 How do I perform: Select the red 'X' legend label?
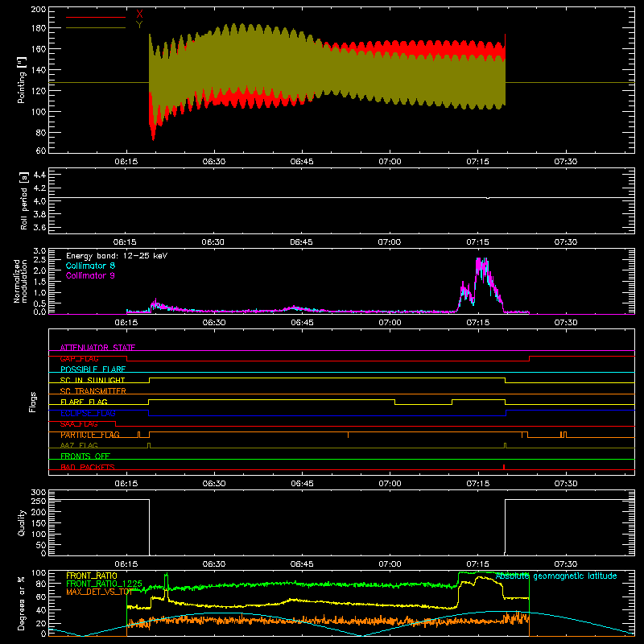tap(139, 14)
